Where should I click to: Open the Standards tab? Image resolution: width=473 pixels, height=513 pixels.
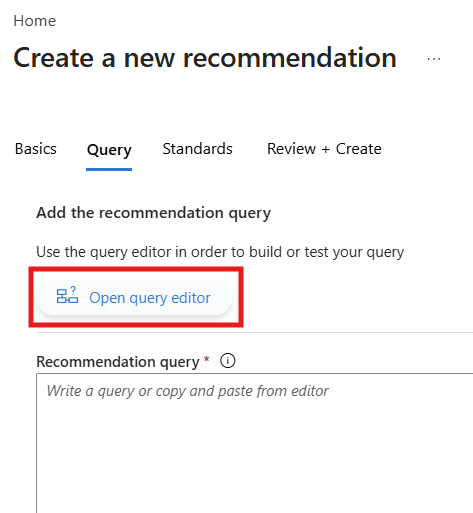pos(197,149)
